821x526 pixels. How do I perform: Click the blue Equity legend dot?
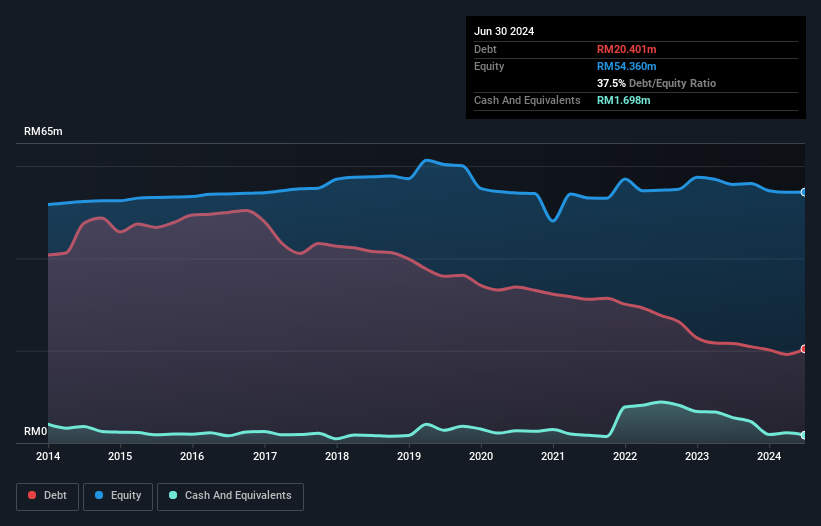point(99,495)
